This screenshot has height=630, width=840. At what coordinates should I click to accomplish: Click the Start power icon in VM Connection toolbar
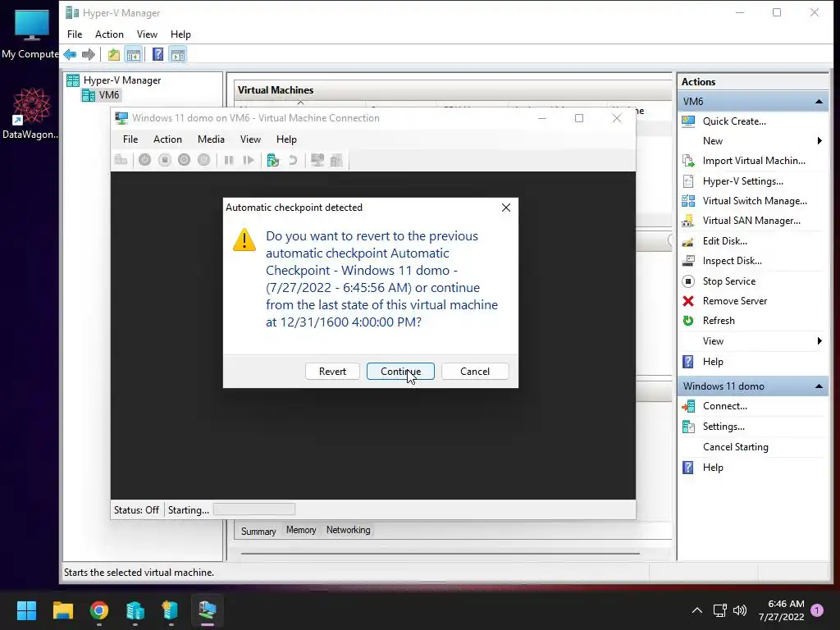pos(144,160)
